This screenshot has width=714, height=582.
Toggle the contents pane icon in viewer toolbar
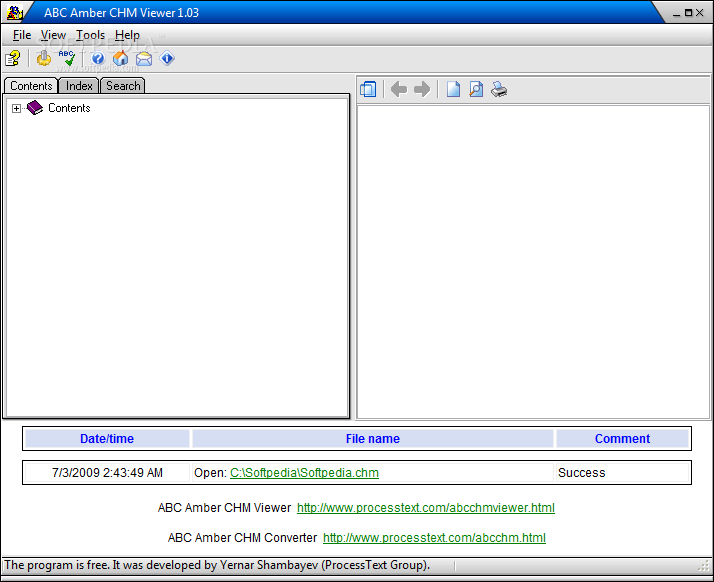(x=368, y=89)
